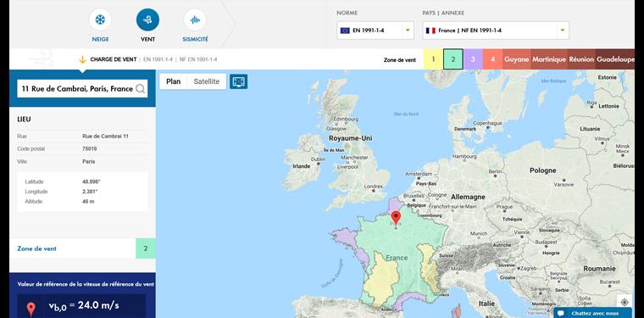Open the Pays Annexe France dropdown
Screen dimensions: 644x318
(x=496, y=31)
